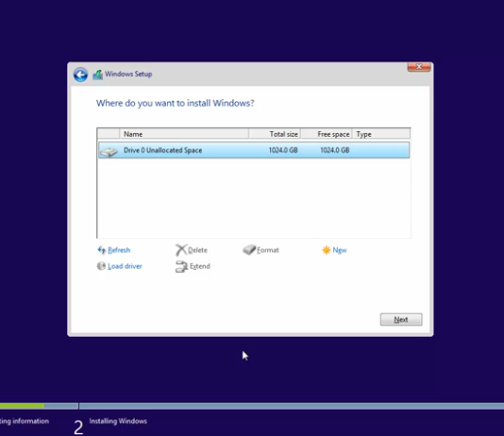504x436 pixels.
Task: Choose the New partition link
Action: tap(340, 250)
